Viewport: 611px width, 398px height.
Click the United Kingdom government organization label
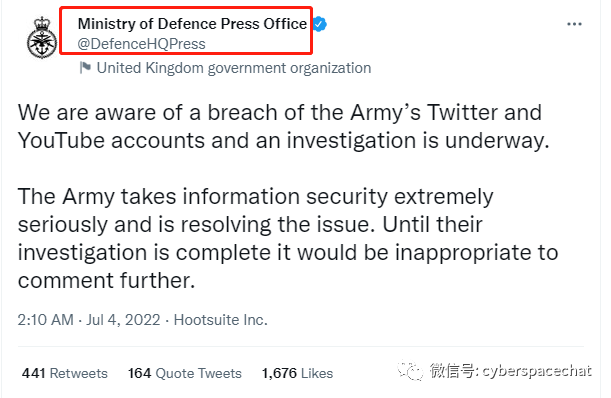[x=234, y=68]
